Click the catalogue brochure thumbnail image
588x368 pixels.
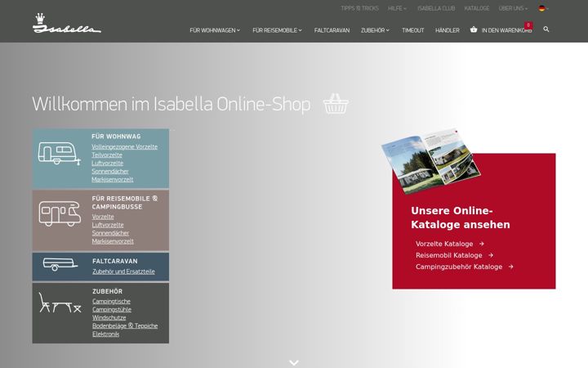[x=431, y=161]
